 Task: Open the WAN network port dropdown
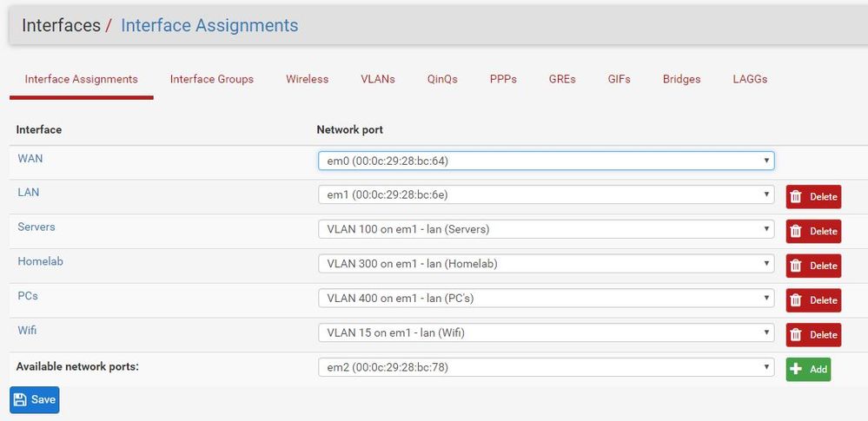coord(546,161)
